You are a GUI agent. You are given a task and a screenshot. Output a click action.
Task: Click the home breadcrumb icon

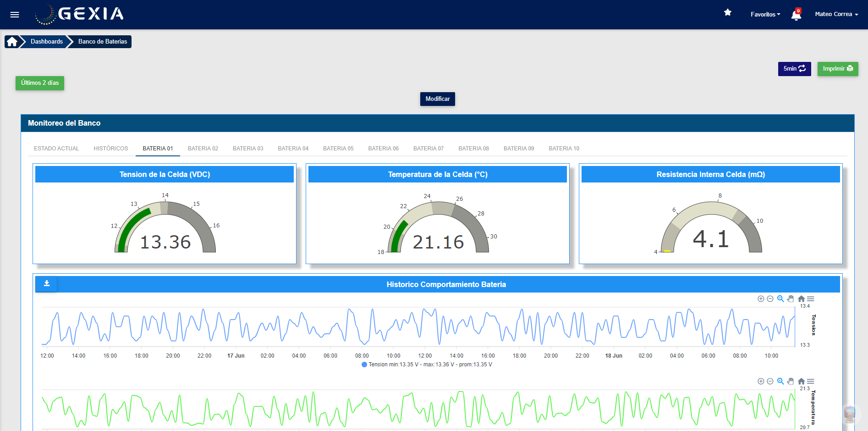point(11,41)
